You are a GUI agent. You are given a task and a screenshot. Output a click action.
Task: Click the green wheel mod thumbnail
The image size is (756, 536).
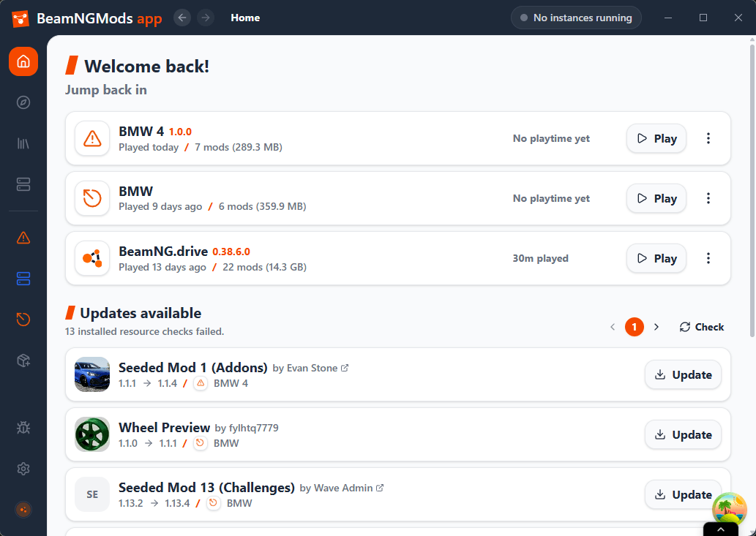(92, 435)
